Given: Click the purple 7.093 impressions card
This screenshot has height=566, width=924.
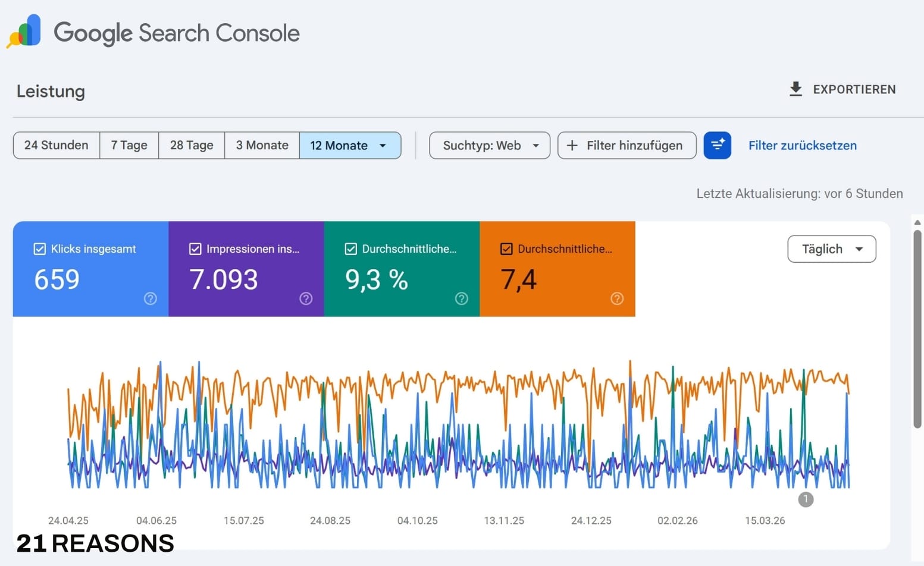Looking at the screenshot, I should coord(246,269).
